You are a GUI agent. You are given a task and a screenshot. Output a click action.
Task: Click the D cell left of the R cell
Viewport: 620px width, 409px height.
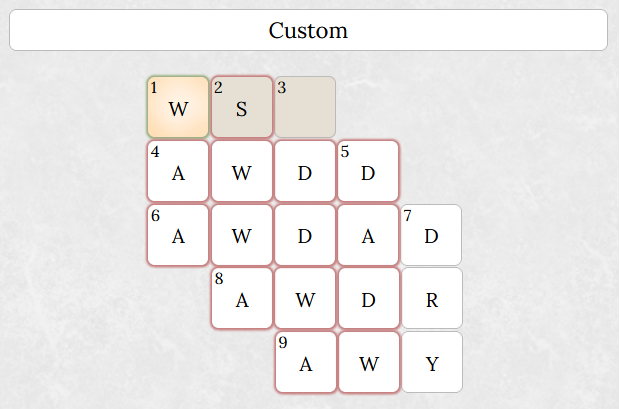point(368,298)
